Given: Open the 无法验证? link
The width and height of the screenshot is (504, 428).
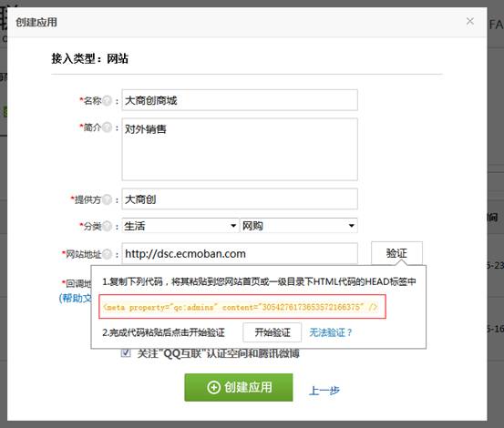Looking at the screenshot, I should tap(331, 332).
